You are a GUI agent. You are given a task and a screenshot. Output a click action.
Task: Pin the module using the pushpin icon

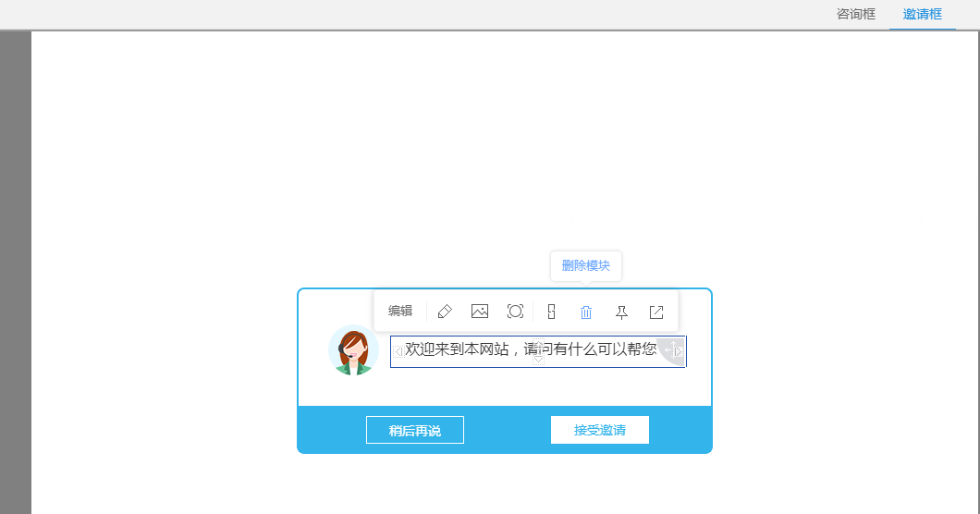click(621, 312)
